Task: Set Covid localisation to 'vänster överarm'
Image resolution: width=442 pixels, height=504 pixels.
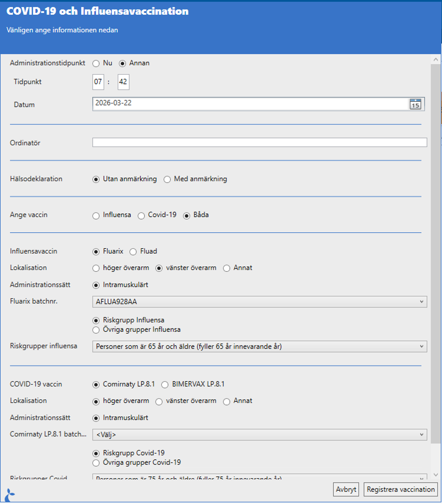Action: pyautogui.click(x=159, y=401)
